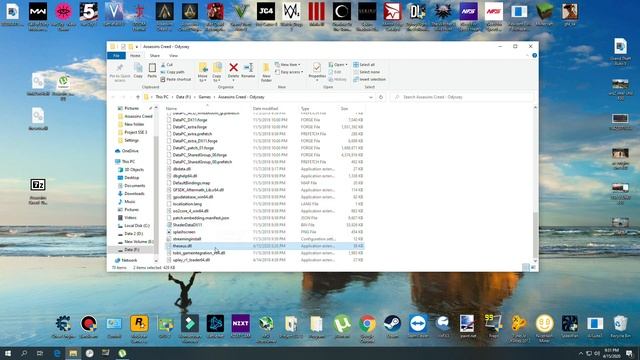
Task: Sort by the Date modified column header
Action: click(x=265, y=109)
